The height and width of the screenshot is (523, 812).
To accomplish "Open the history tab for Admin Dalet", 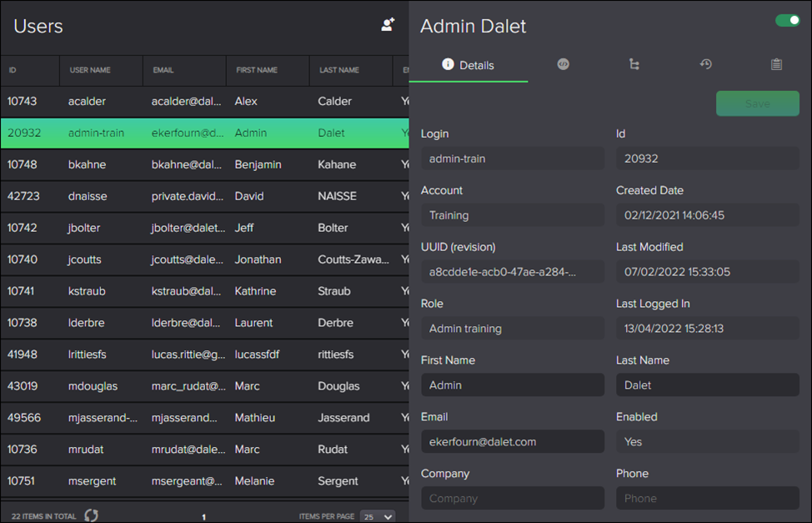I will (x=705, y=63).
